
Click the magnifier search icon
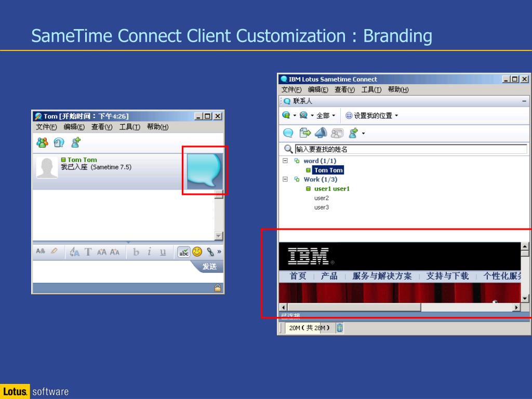(x=288, y=149)
